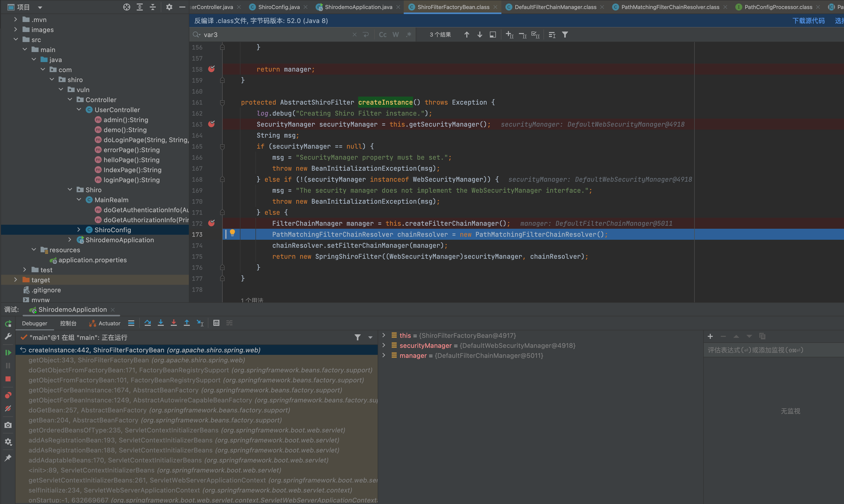Clear the var3 search field
This screenshot has height=504, width=844.
[x=355, y=35]
